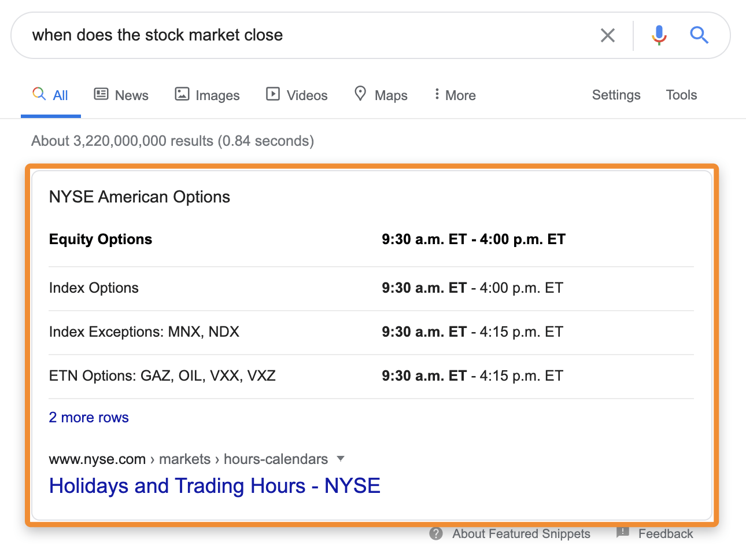746x560 pixels.
Task: Open the Tools menu
Action: coord(681,94)
